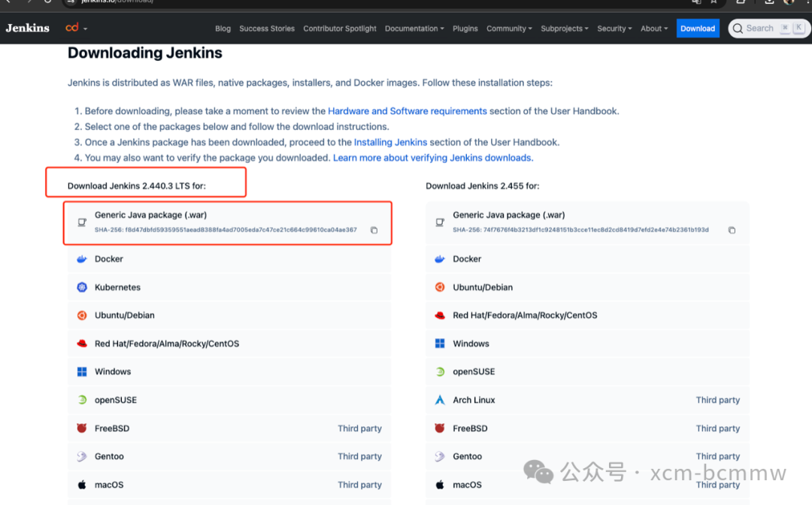Open openSUSE under LTS column
Image resolution: width=812 pixels, height=505 pixels.
point(229,400)
